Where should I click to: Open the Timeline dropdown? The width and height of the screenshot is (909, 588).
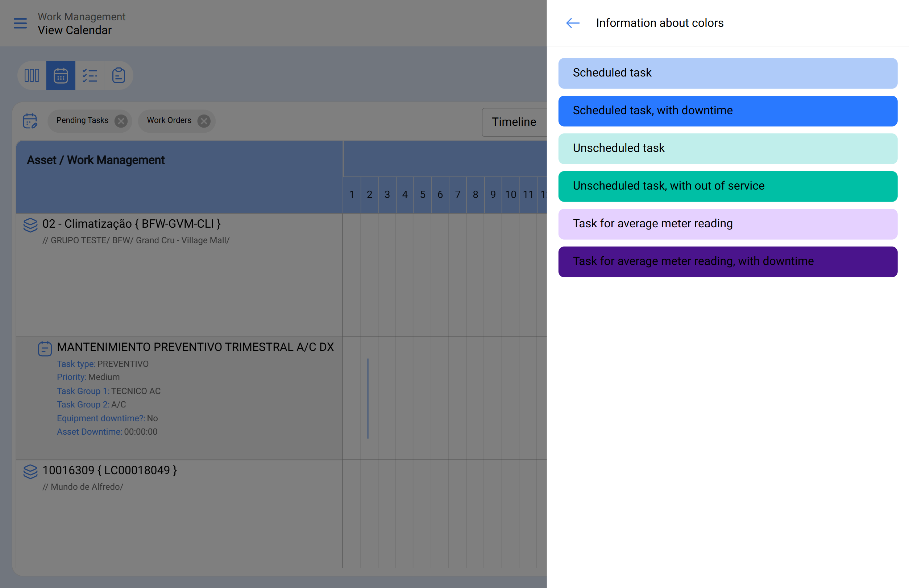click(514, 122)
